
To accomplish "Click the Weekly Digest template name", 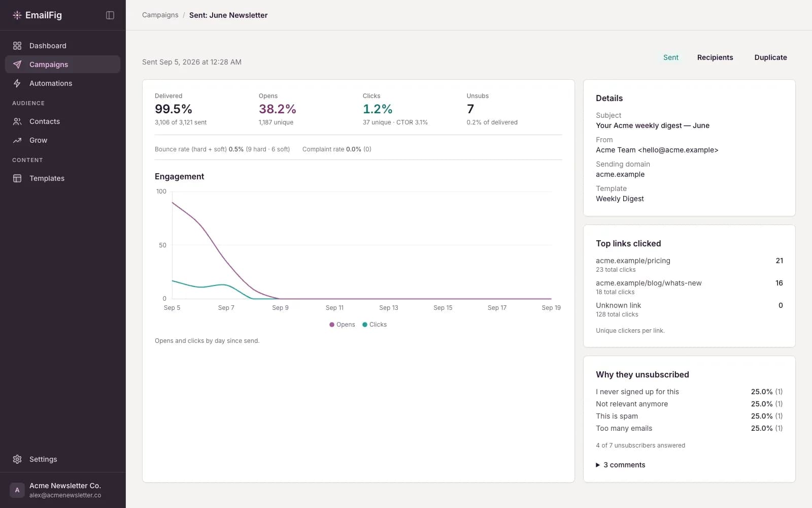I will coord(620,199).
